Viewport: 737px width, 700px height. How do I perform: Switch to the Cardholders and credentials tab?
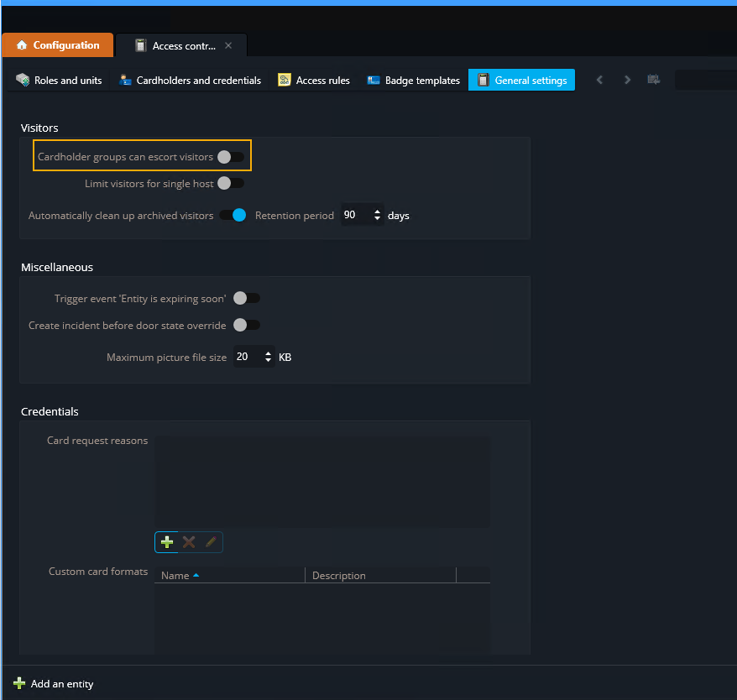point(191,80)
